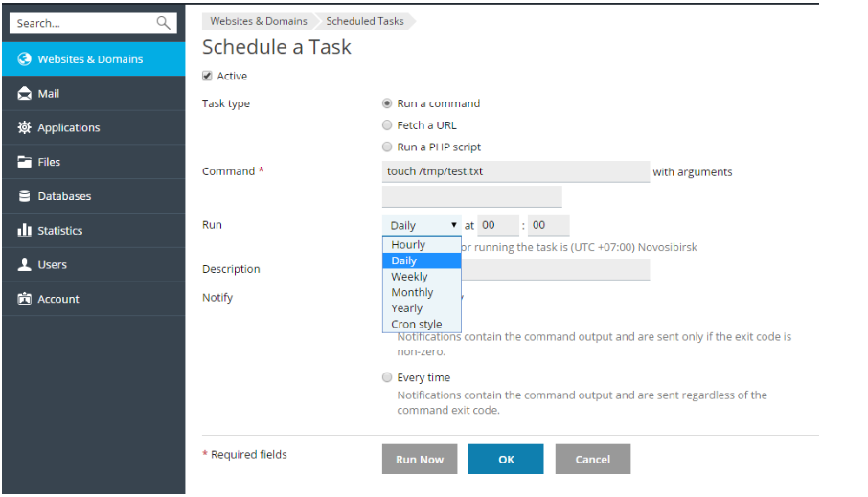Click the Task type label
Screen dimensions: 868x497
pos(226,104)
